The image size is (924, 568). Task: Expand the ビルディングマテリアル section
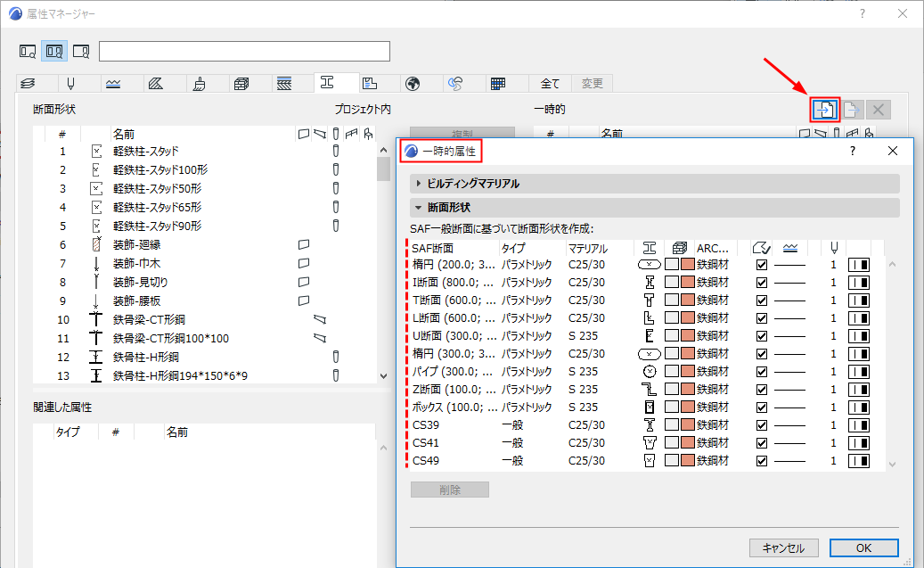tap(472, 184)
